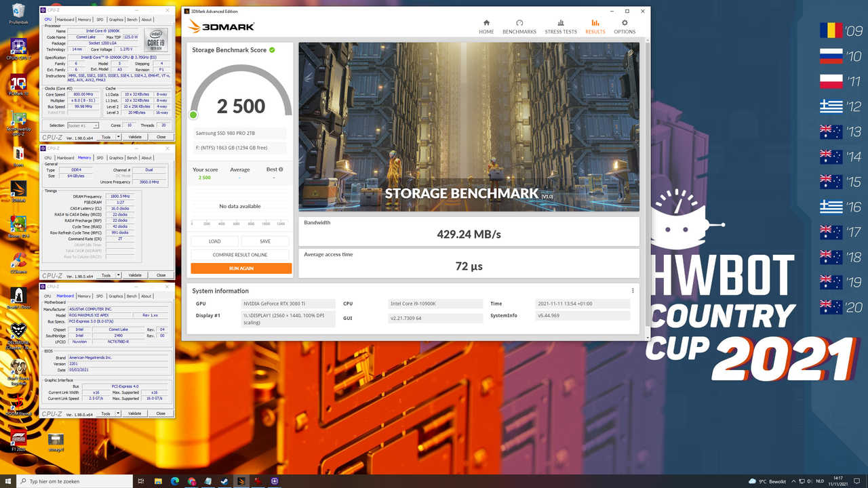
Task: Open 3DMark OPTIONS gear
Action: pyautogui.click(x=625, y=26)
